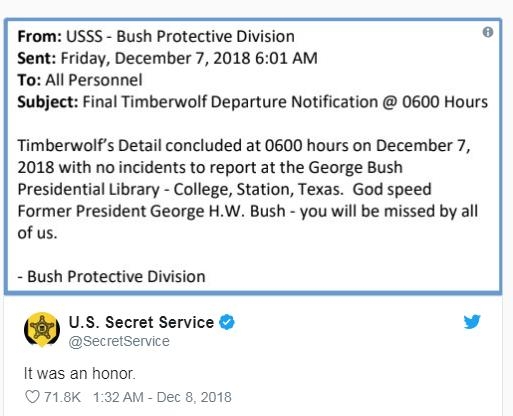Click the @SecretService handle

coord(119,341)
